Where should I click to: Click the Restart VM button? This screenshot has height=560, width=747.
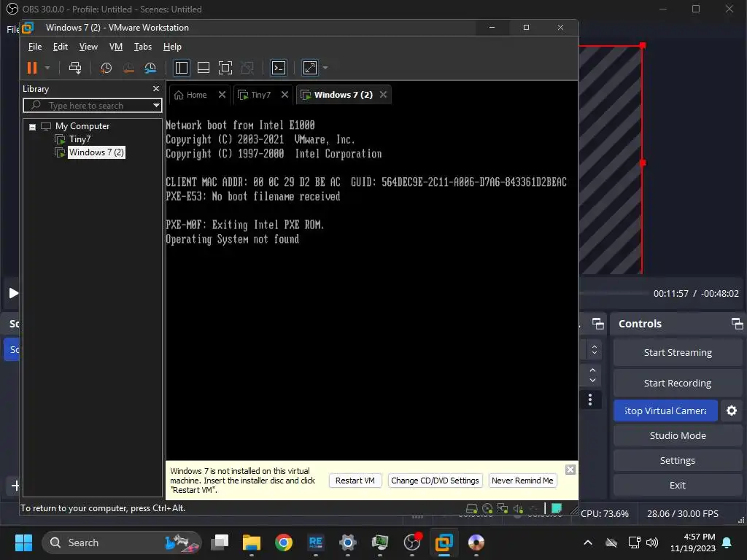tap(355, 481)
